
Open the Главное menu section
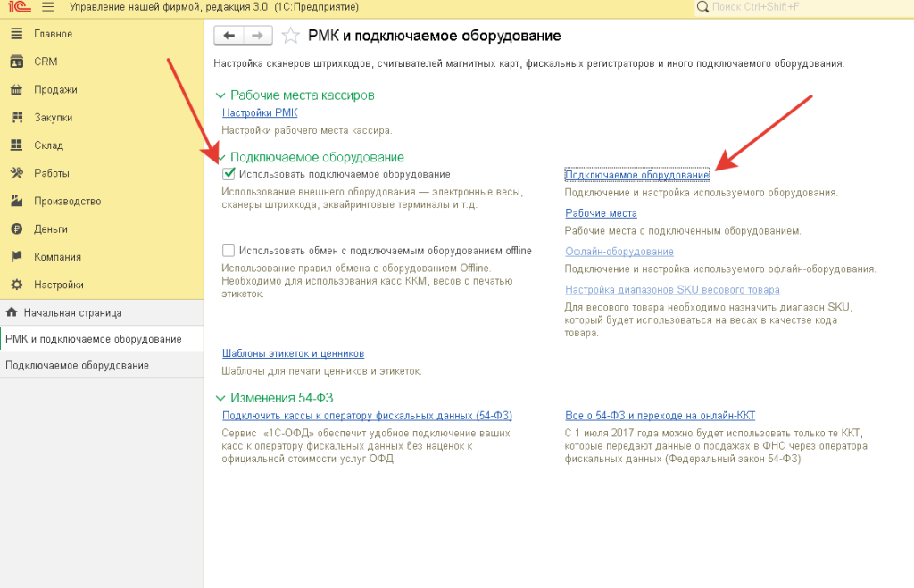pyautogui.click(x=102, y=34)
